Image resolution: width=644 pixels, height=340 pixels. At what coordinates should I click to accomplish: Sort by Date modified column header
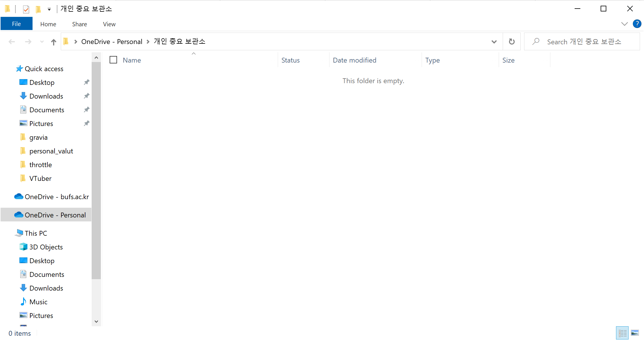(354, 60)
